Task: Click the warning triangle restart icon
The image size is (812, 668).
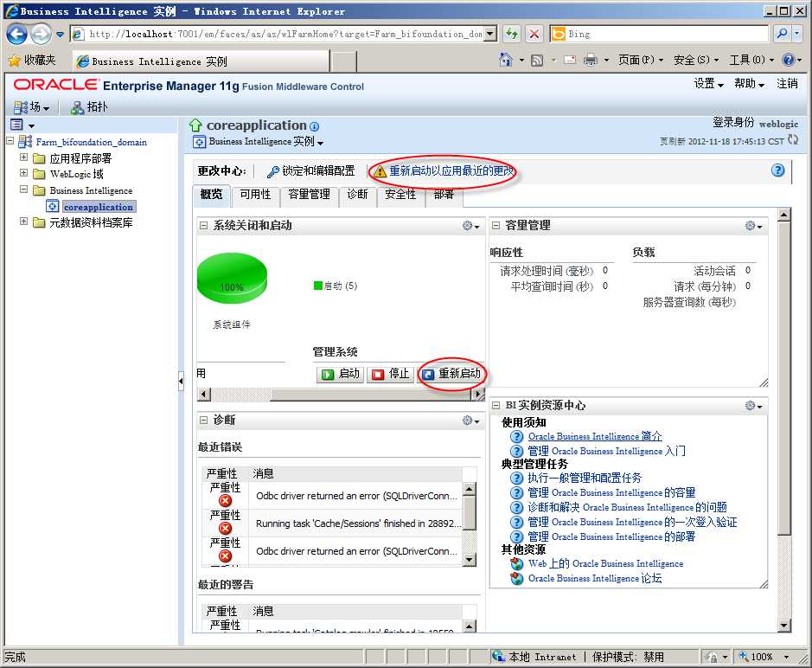Action: pyautogui.click(x=380, y=171)
